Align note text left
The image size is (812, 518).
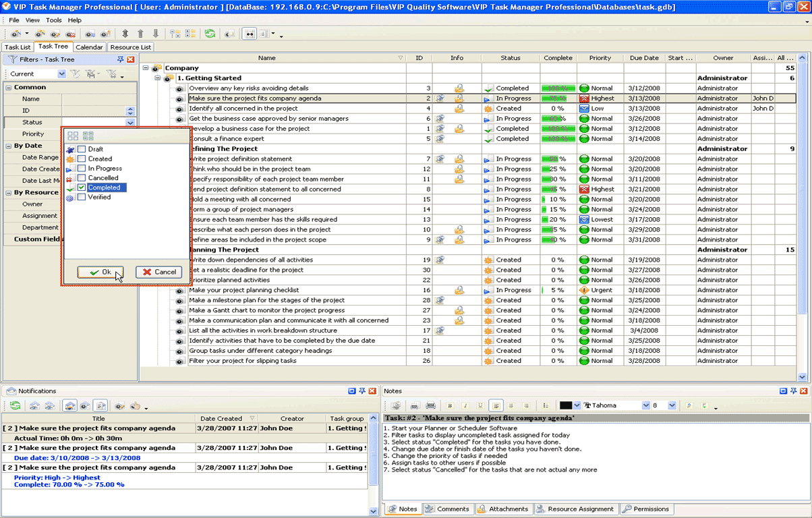[496, 405]
